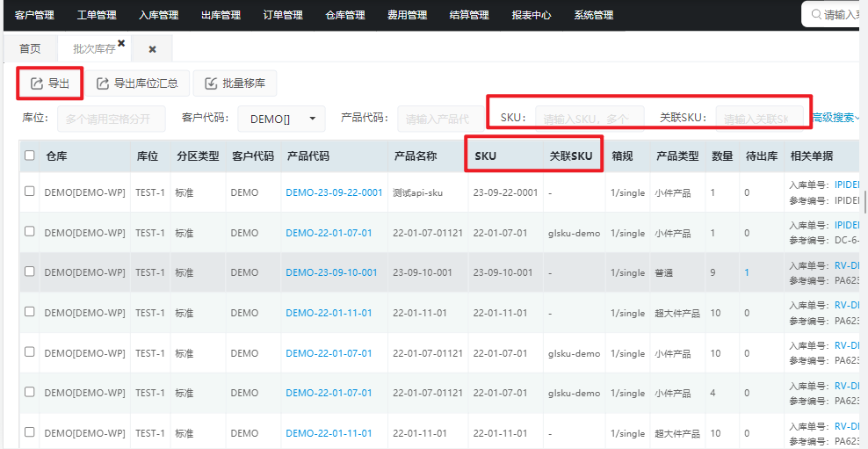Click the 数量 column header
Viewport: 868px width, 449px height.
point(722,156)
